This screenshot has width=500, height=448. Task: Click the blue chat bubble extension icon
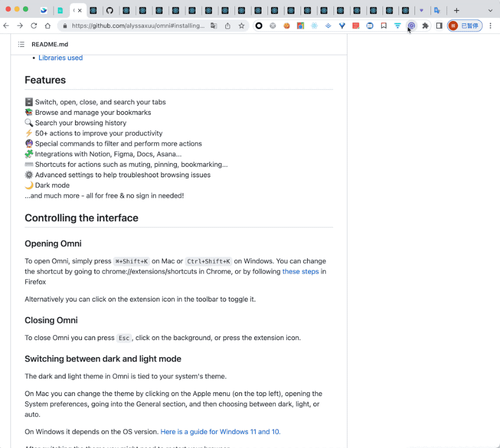[x=370, y=26]
